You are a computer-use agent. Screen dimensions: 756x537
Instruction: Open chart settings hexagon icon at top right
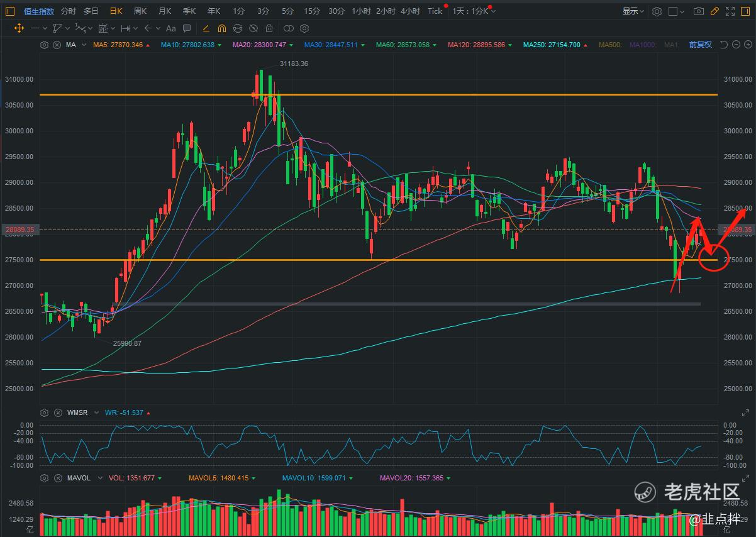point(657,11)
